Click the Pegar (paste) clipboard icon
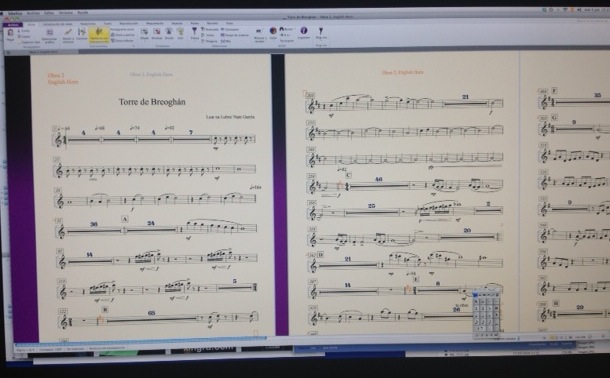 (x=11, y=34)
